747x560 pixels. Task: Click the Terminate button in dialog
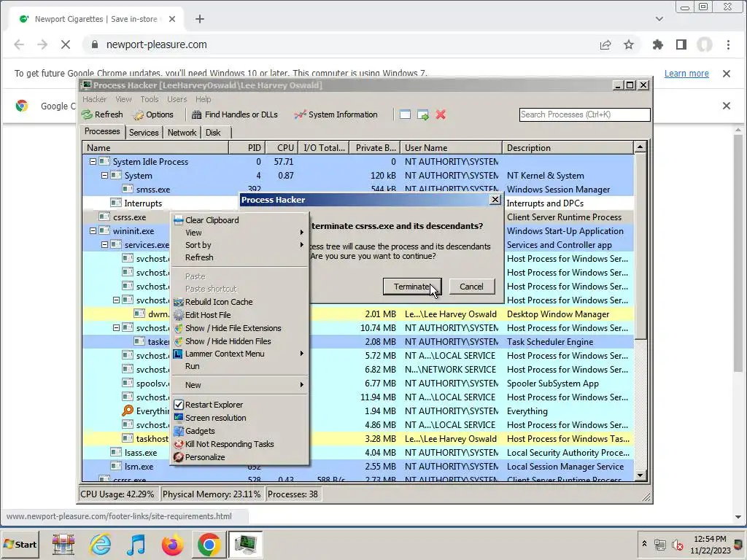[412, 287]
